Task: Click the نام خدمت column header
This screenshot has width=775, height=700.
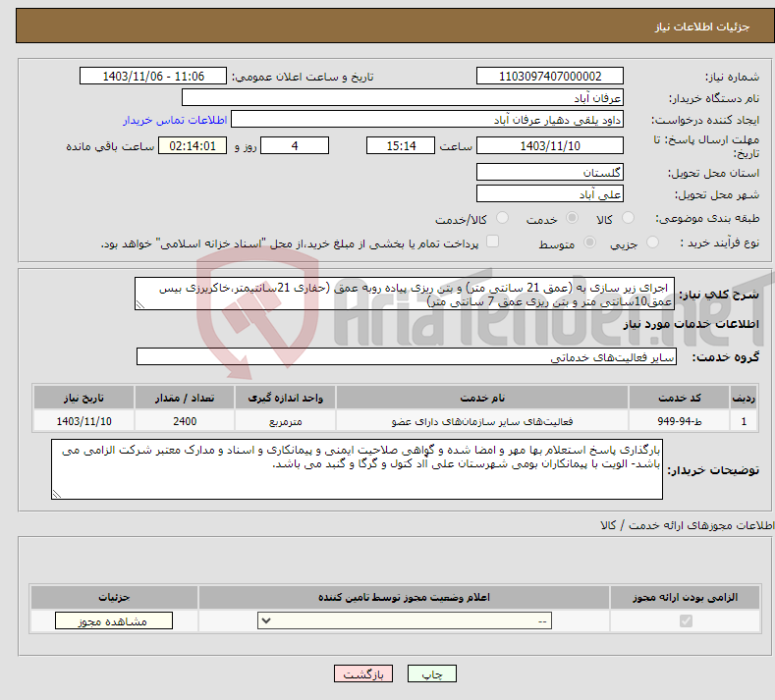Action: coord(482,398)
